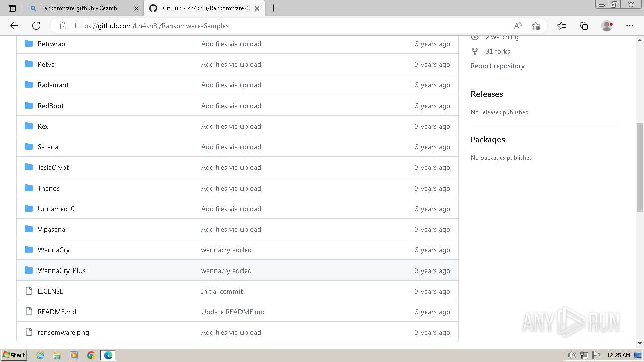Open the Rex folder

[x=43, y=126]
